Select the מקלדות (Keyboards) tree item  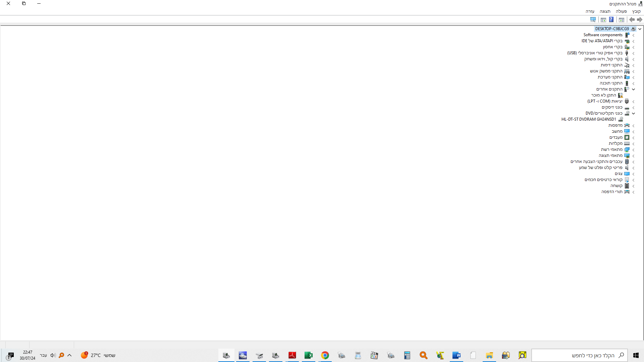point(615,143)
